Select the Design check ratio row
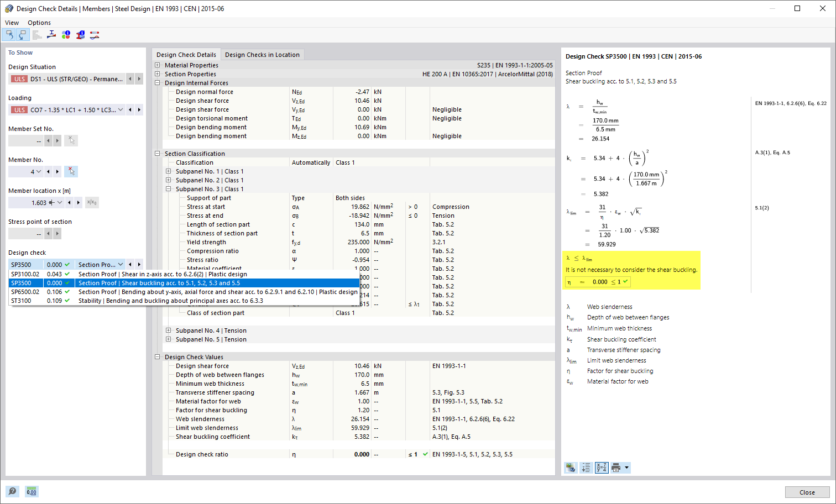 359,454
